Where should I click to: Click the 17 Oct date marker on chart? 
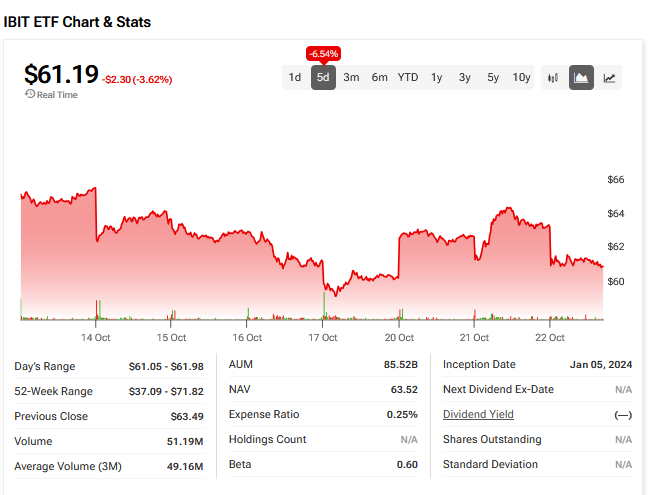(x=323, y=338)
